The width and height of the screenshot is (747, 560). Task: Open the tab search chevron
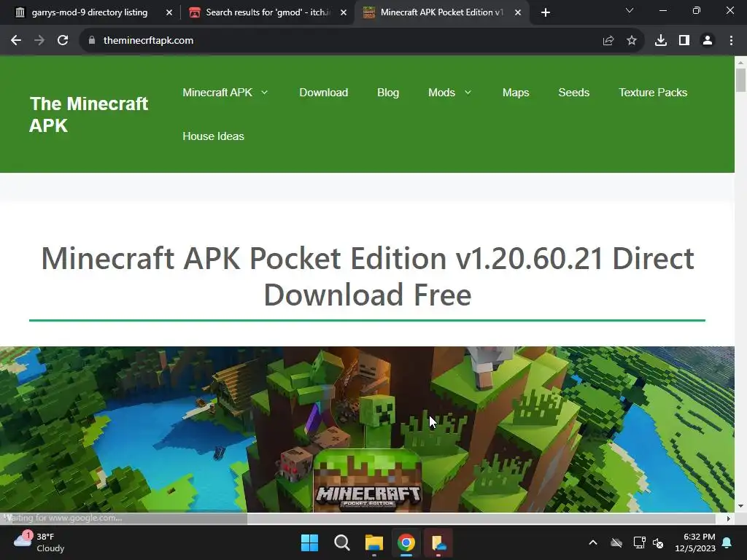630,10
